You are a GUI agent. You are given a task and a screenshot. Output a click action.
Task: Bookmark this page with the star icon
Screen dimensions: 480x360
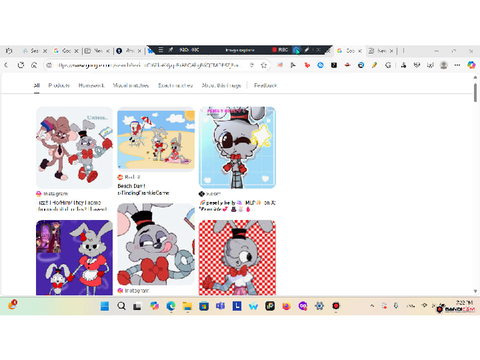point(264,65)
